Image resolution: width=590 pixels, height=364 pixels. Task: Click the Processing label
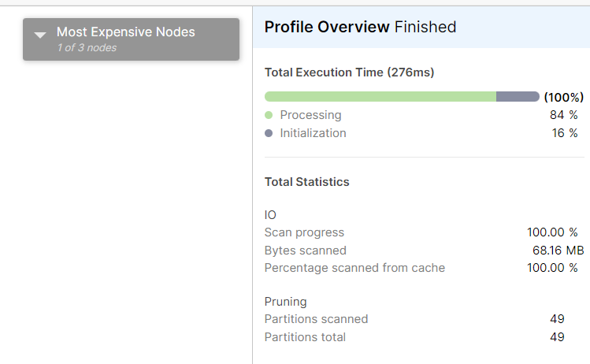click(x=310, y=115)
